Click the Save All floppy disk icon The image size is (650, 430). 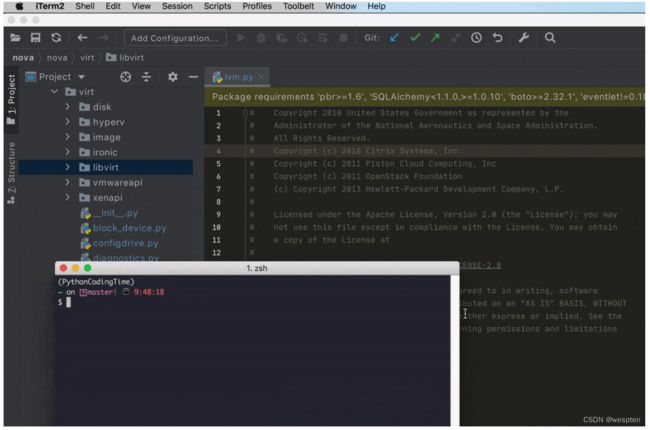click(36, 38)
